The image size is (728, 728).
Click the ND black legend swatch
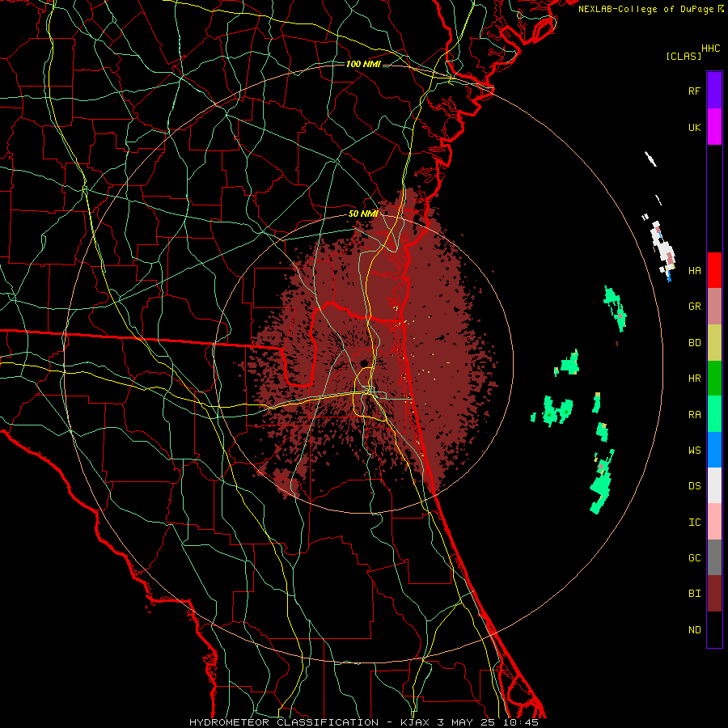(x=714, y=629)
